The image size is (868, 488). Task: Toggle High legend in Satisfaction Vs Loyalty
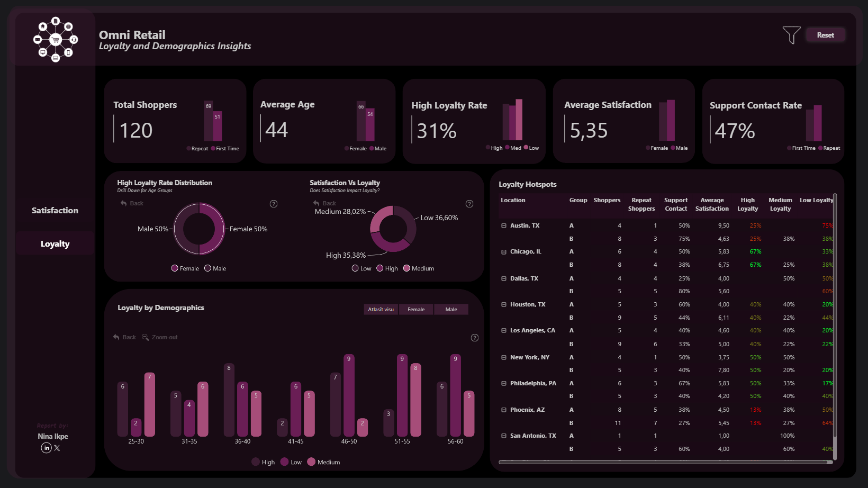pyautogui.click(x=387, y=268)
